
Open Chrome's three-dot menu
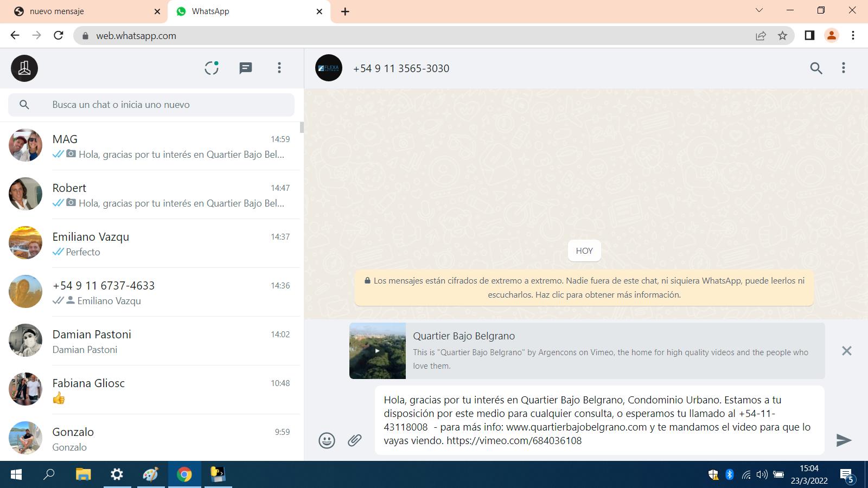click(853, 35)
